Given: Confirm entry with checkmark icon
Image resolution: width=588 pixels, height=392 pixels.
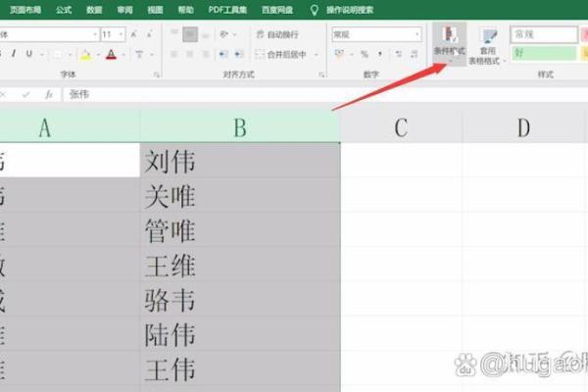Looking at the screenshot, I should (x=25, y=94).
